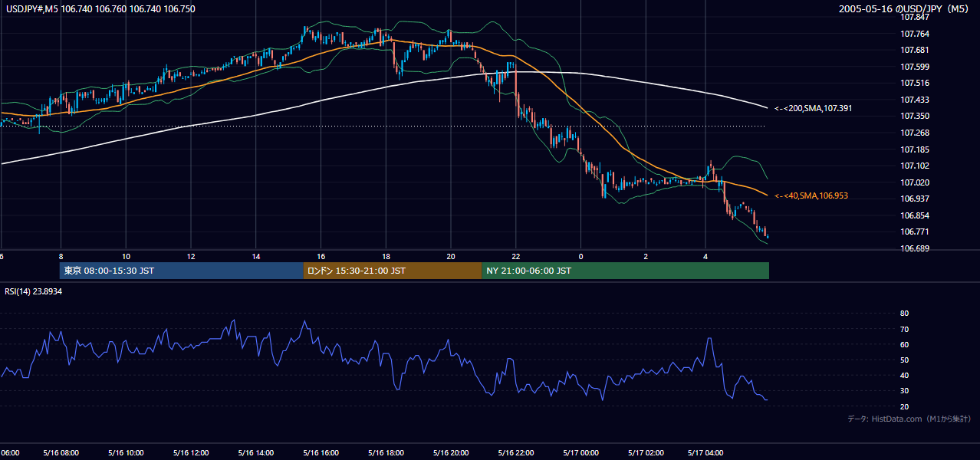Click hour label 12 under price chart
This screenshot has width=980, height=460.
[x=191, y=256]
